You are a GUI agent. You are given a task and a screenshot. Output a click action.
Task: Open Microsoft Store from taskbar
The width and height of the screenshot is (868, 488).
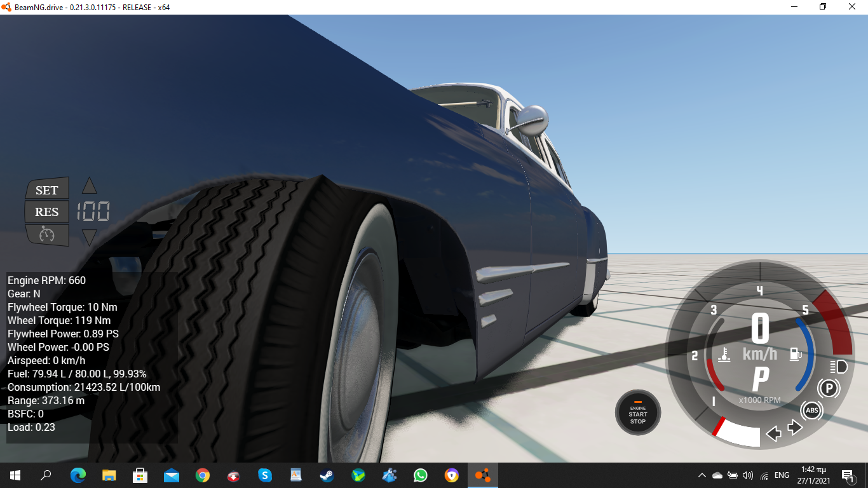tap(140, 475)
